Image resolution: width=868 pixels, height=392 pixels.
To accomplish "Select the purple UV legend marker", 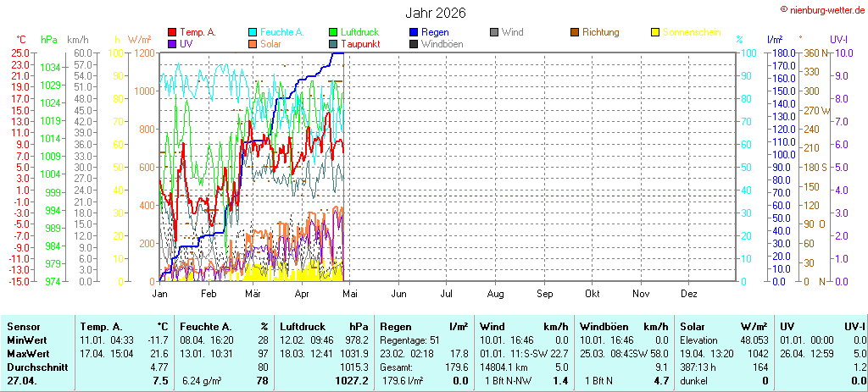I will [x=172, y=44].
